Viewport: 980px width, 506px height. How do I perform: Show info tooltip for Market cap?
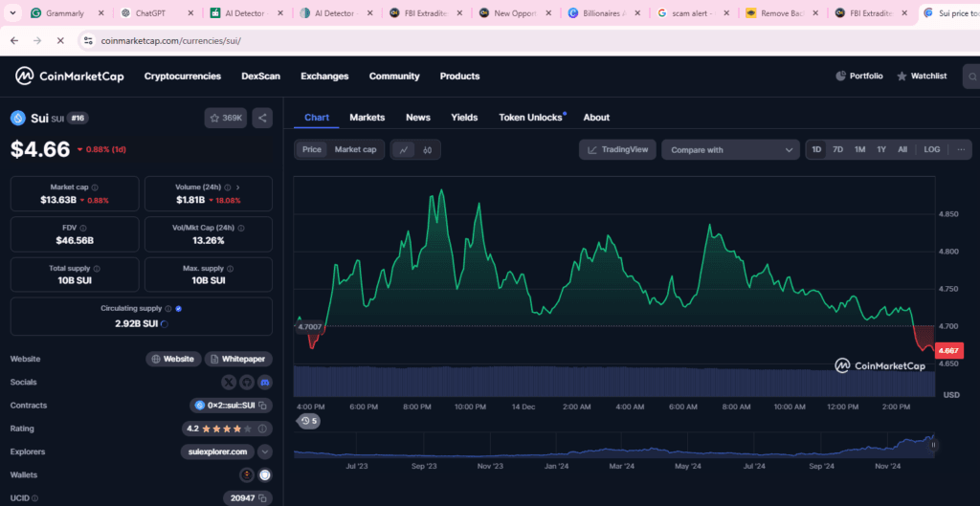click(95, 187)
